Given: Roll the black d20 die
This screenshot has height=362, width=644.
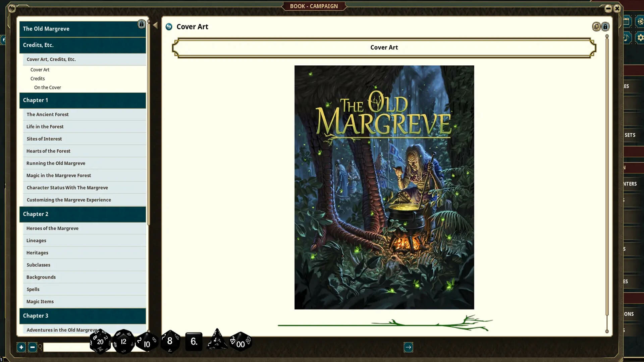Looking at the screenshot, I should coord(100,342).
